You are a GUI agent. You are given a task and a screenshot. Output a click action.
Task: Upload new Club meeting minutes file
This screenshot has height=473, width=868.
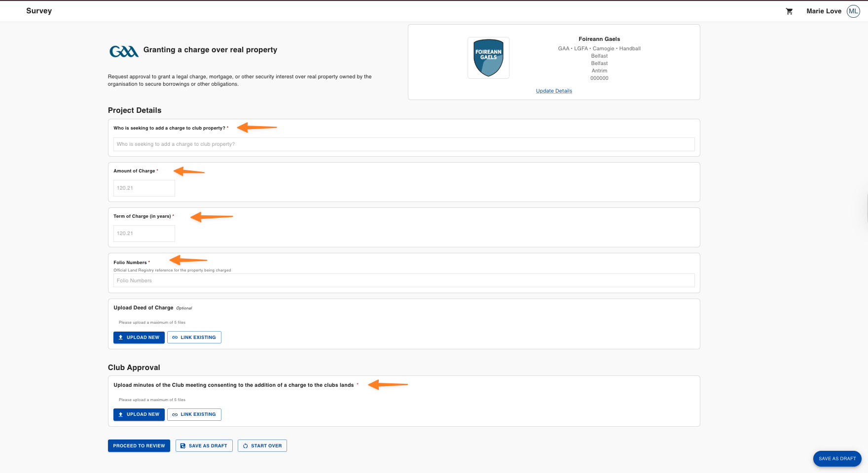tap(139, 414)
